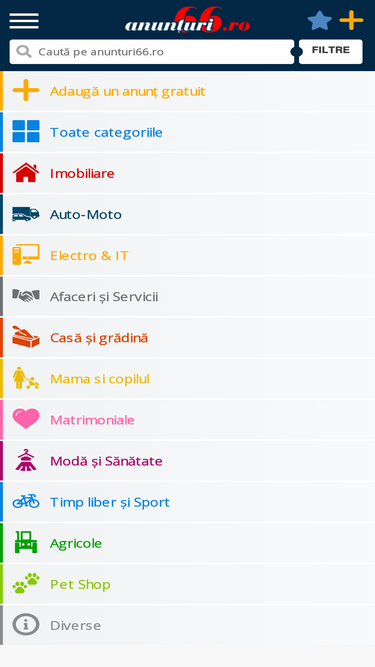Tap the yellow plus icon in header
The height and width of the screenshot is (667, 375).
351,20
